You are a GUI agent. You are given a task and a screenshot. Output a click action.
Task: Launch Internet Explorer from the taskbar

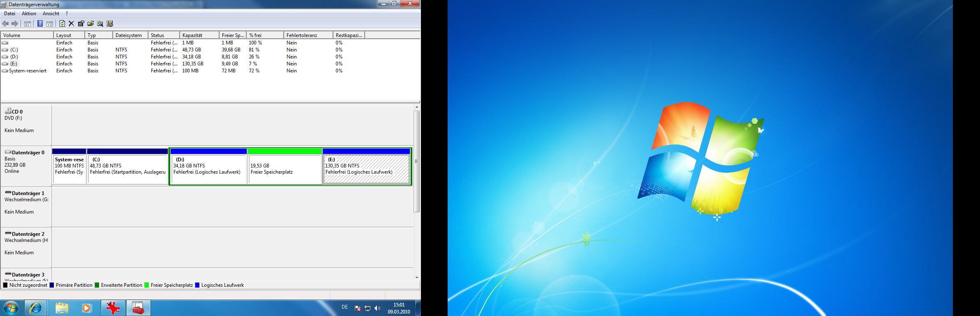[x=36, y=308]
